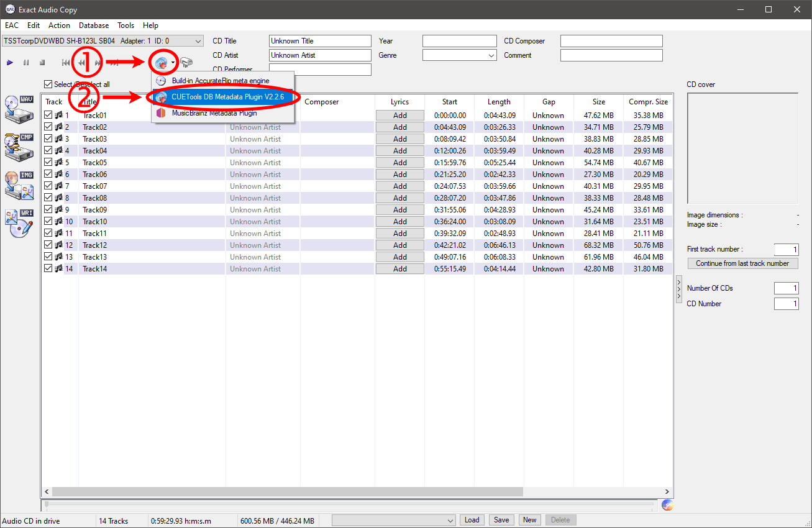Click the track list horizontal scrollbar
Screen dimensions: 812x528
click(x=288, y=491)
